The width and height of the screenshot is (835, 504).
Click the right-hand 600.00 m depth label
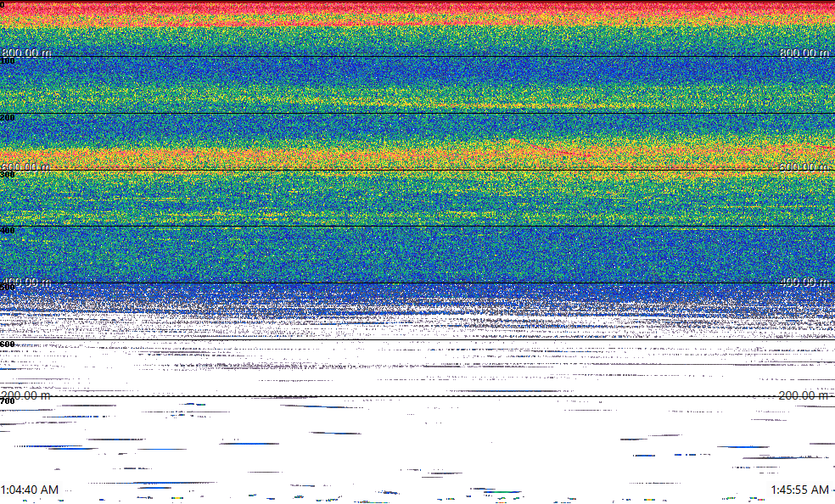click(804, 167)
